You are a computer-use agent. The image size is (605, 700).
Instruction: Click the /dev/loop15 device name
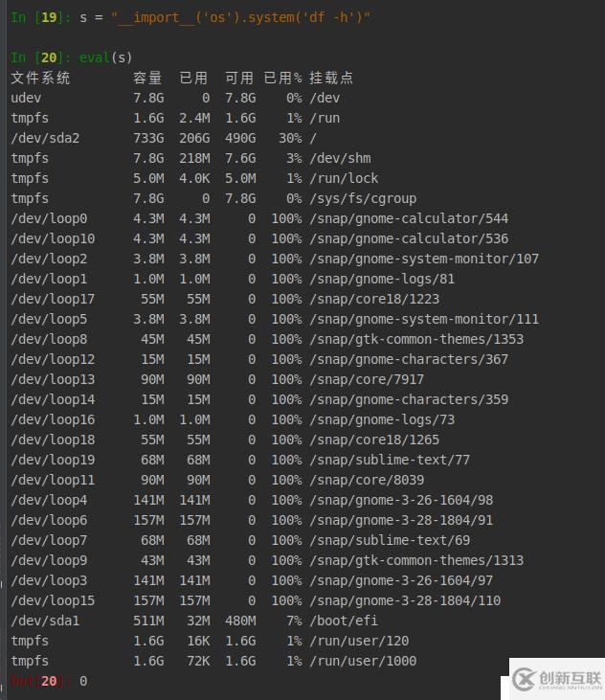pos(53,600)
